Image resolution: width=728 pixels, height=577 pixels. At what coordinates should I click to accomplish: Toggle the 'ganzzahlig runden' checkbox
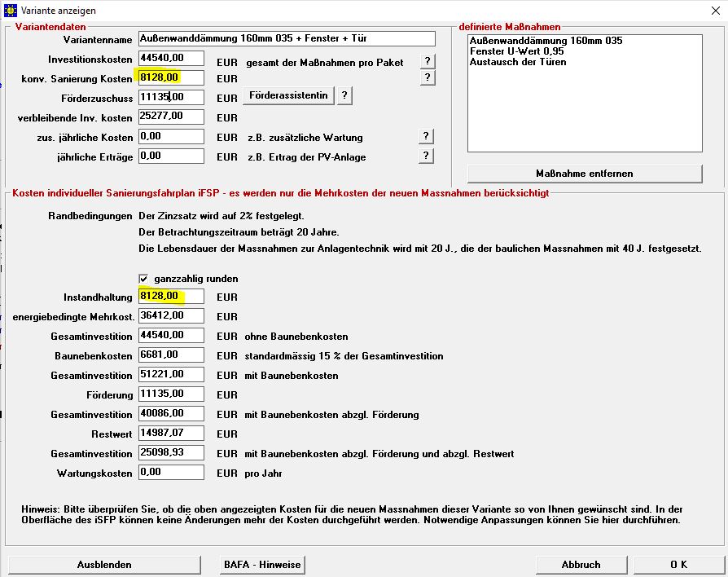pyautogui.click(x=144, y=279)
